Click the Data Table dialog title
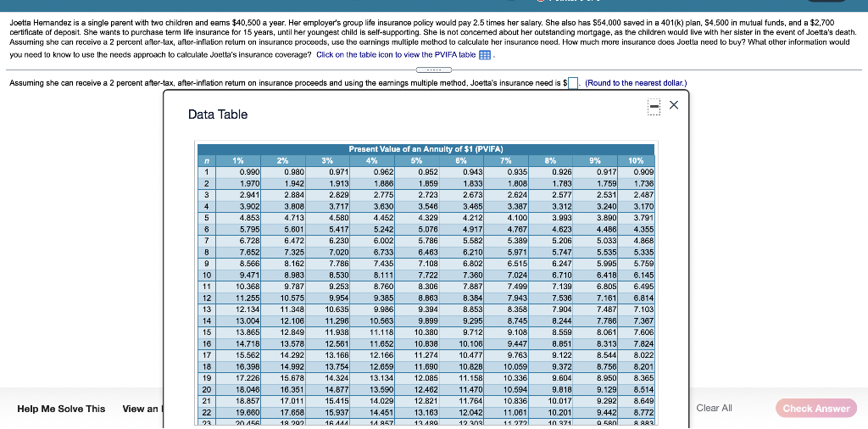 (x=218, y=114)
